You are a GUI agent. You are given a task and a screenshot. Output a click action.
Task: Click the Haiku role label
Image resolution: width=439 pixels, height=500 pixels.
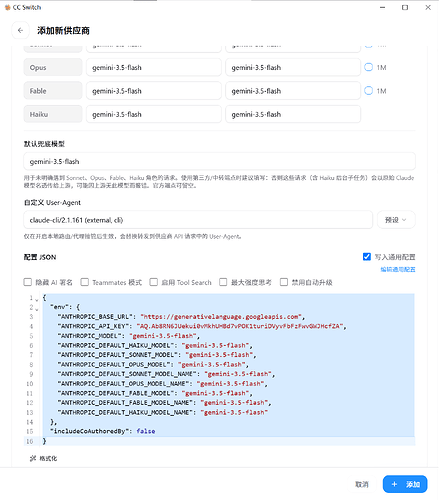click(x=53, y=114)
